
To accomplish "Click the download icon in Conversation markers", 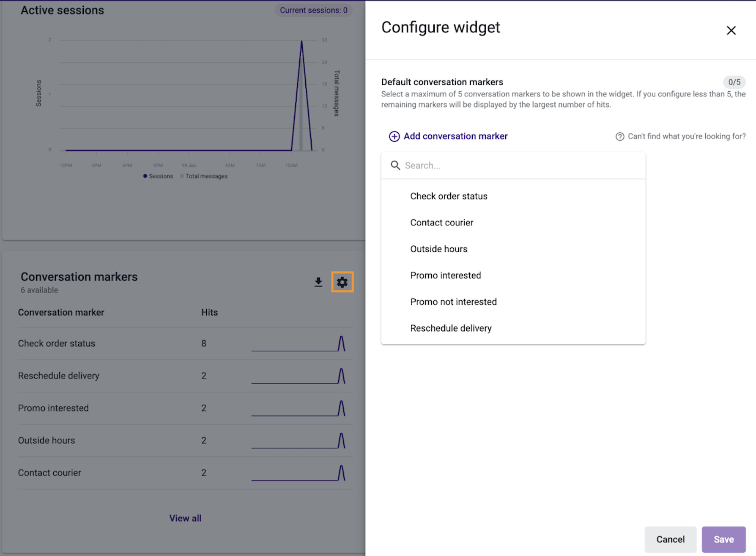I will pyautogui.click(x=318, y=282).
